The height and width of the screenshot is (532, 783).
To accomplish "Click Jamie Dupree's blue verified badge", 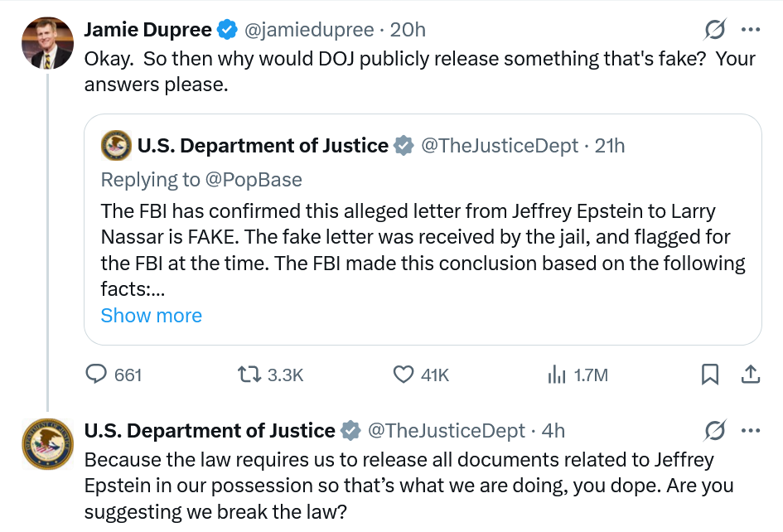I will pos(226,31).
